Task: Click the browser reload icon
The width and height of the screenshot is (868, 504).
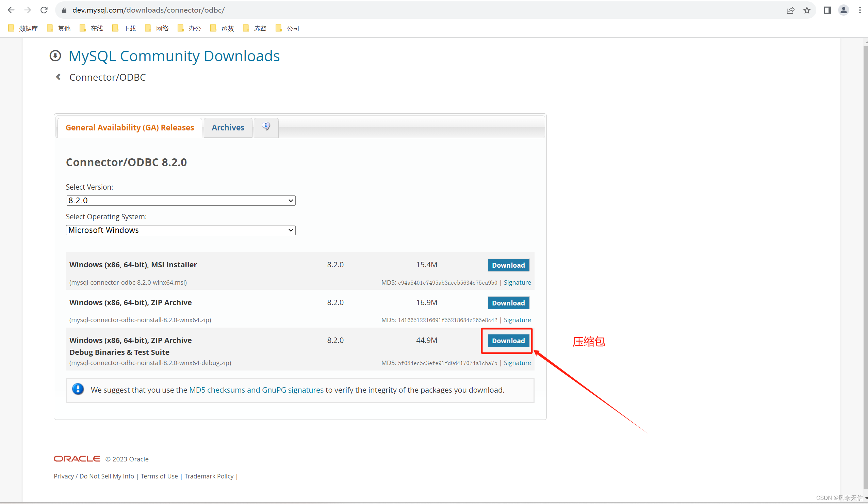Action: click(44, 10)
